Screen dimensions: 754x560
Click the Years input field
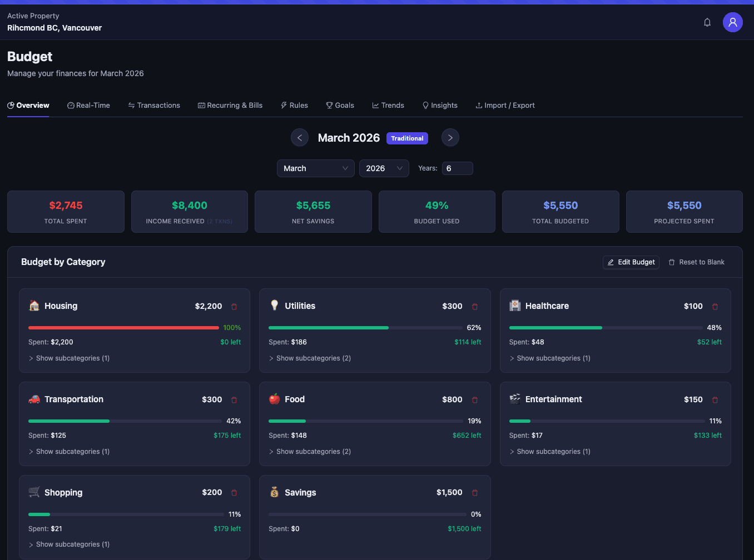(457, 168)
